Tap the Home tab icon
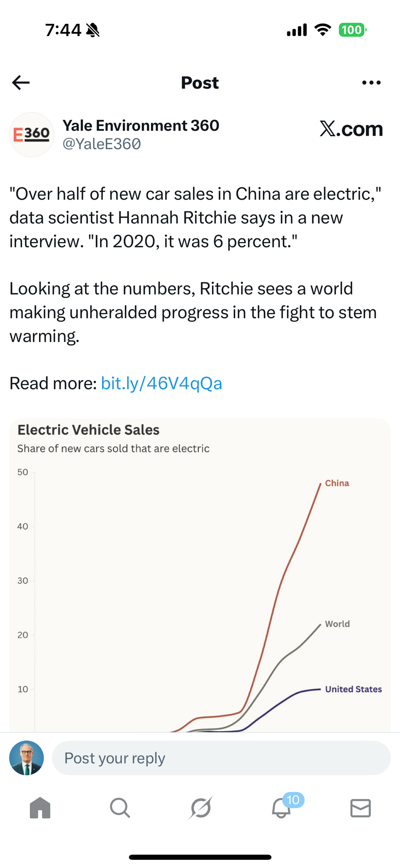Screen dimensions: 400x868 pyautogui.click(x=40, y=808)
